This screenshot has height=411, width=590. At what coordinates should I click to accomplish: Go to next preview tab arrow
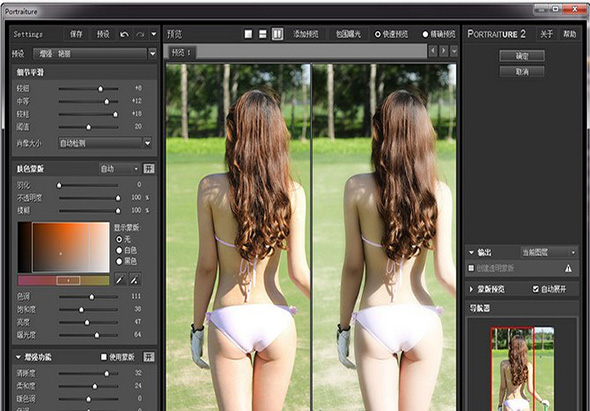[444, 50]
